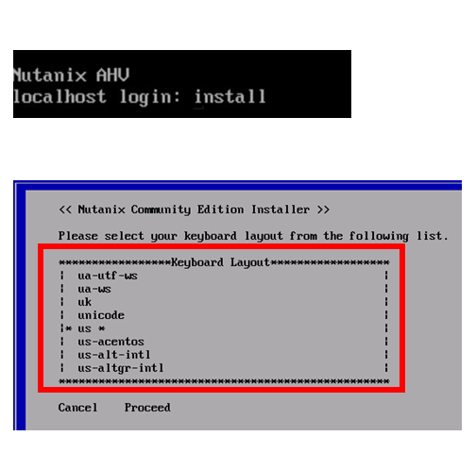Screen dimensions: 476x453
Task: Choose the uk keyboard layout entry
Action: click(84, 302)
